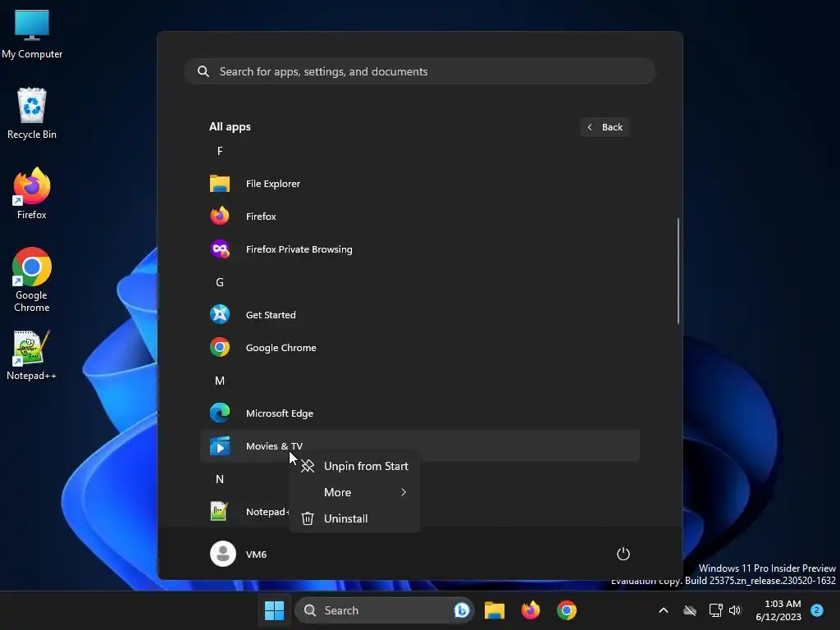The height and width of the screenshot is (630, 840).
Task: Go back with the Back button
Action: 605,127
